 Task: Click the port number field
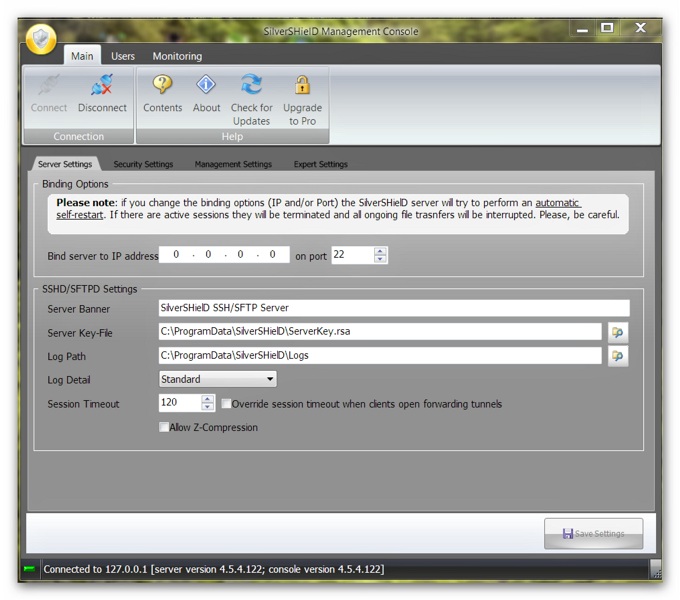[x=353, y=255]
